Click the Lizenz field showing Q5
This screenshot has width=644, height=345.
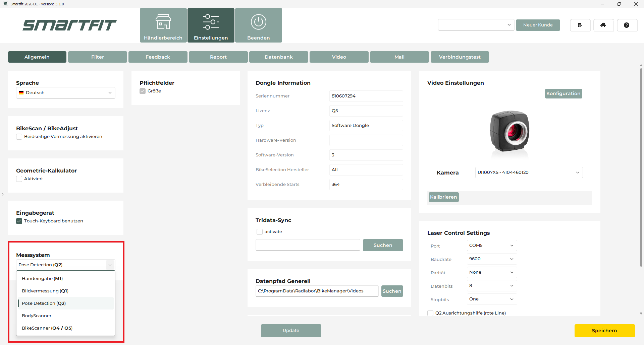[366, 111]
